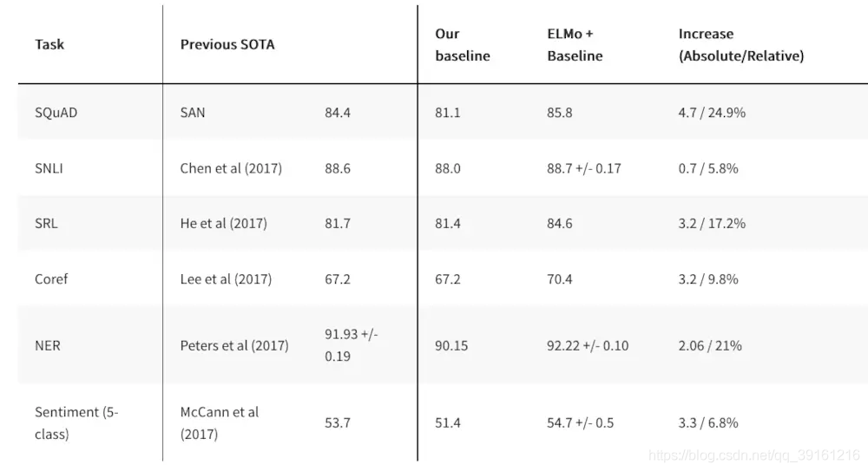The height and width of the screenshot is (471, 868).
Task: Select the NER row label
Action: pos(48,345)
